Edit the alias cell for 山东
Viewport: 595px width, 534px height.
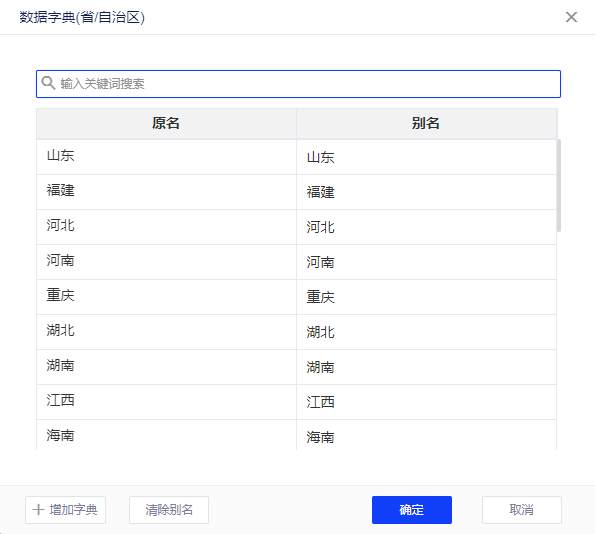tap(427, 157)
